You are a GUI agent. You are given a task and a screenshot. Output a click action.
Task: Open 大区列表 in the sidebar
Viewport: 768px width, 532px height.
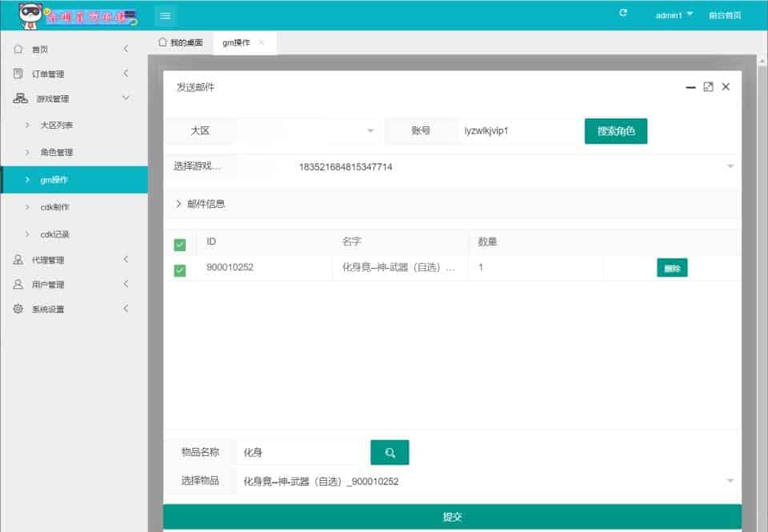click(x=74, y=125)
